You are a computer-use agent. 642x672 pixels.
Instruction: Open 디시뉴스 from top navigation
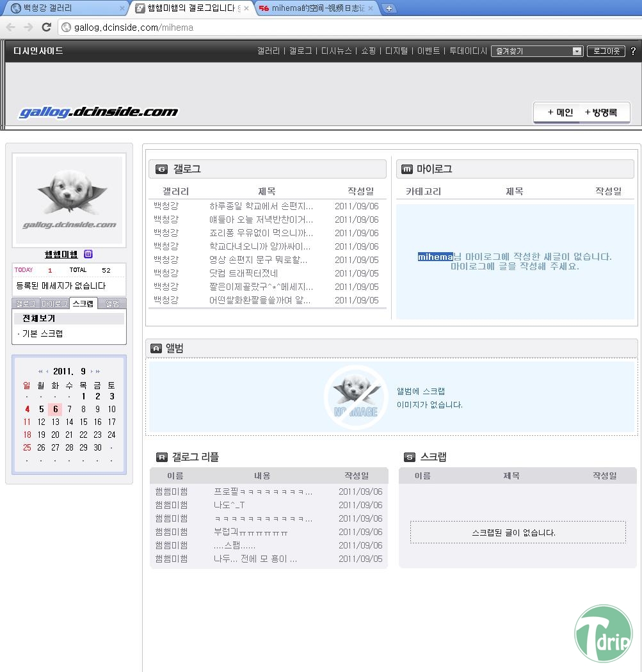click(x=337, y=51)
